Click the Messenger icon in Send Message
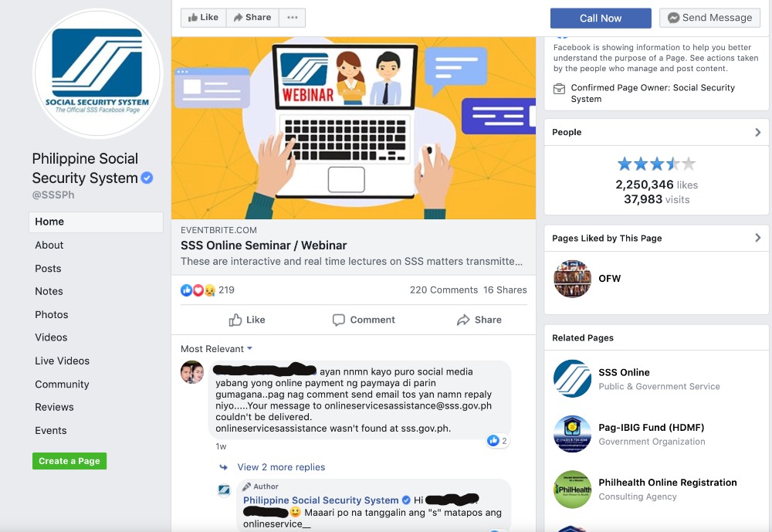 [673, 18]
